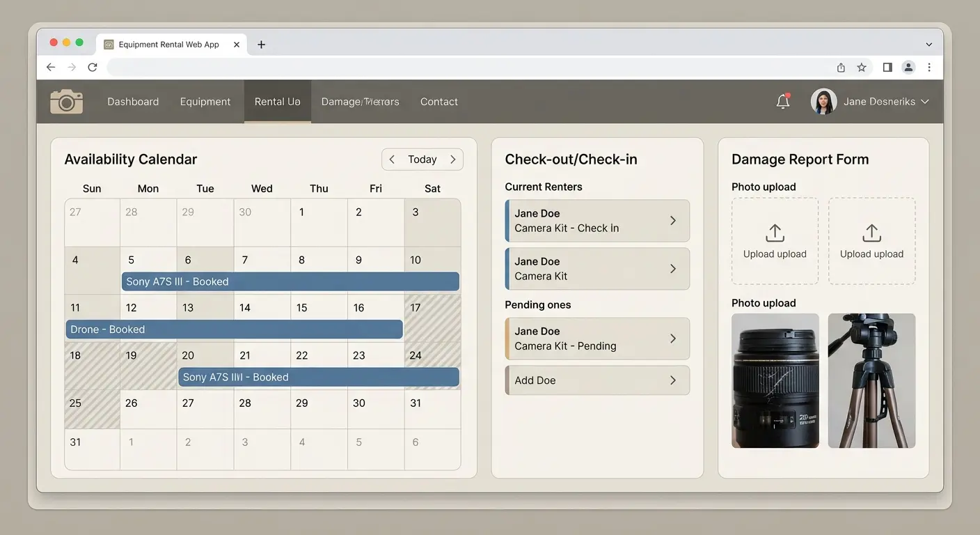View the tripod photo thumbnail
Image resolution: width=980 pixels, height=535 pixels.
click(871, 380)
